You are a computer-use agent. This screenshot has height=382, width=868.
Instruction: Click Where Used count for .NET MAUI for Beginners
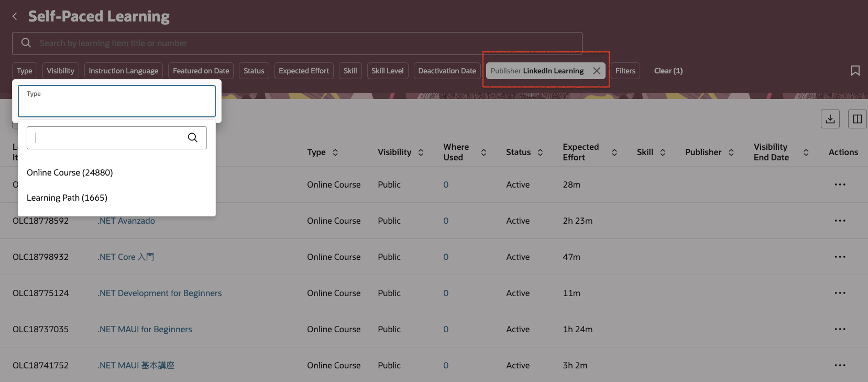click(x=446, y=329)
